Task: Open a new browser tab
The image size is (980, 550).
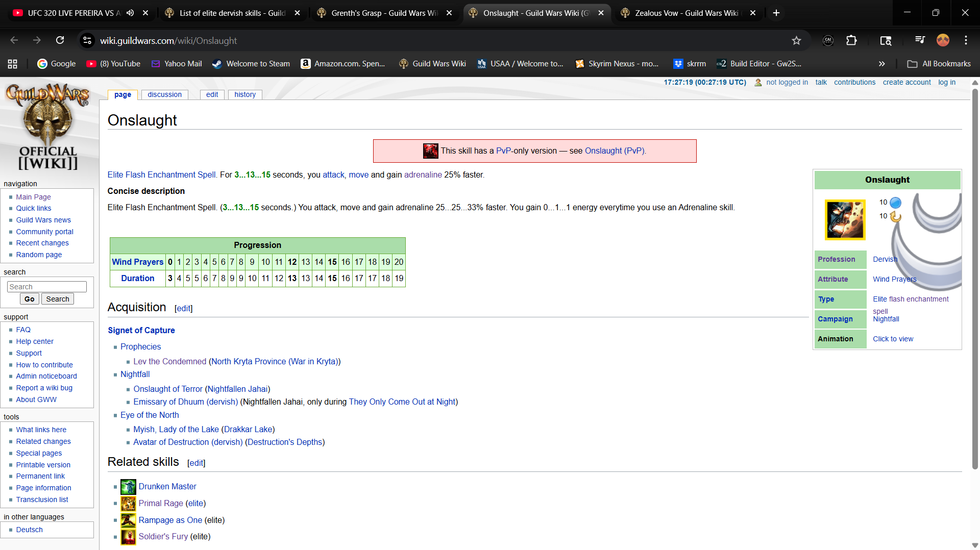Action: 776,13
